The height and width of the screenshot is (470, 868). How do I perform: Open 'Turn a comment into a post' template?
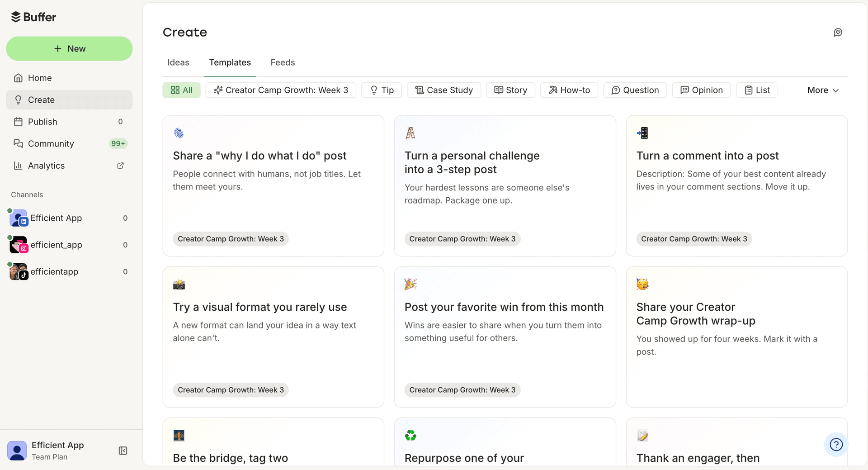click(x=737, y=186)
